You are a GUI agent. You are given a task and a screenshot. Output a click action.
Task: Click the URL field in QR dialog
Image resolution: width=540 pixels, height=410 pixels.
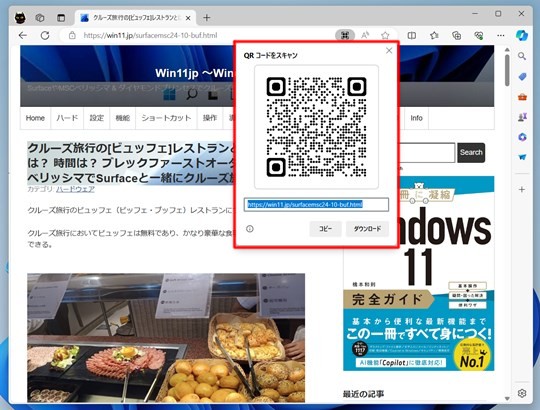[316, 204]
